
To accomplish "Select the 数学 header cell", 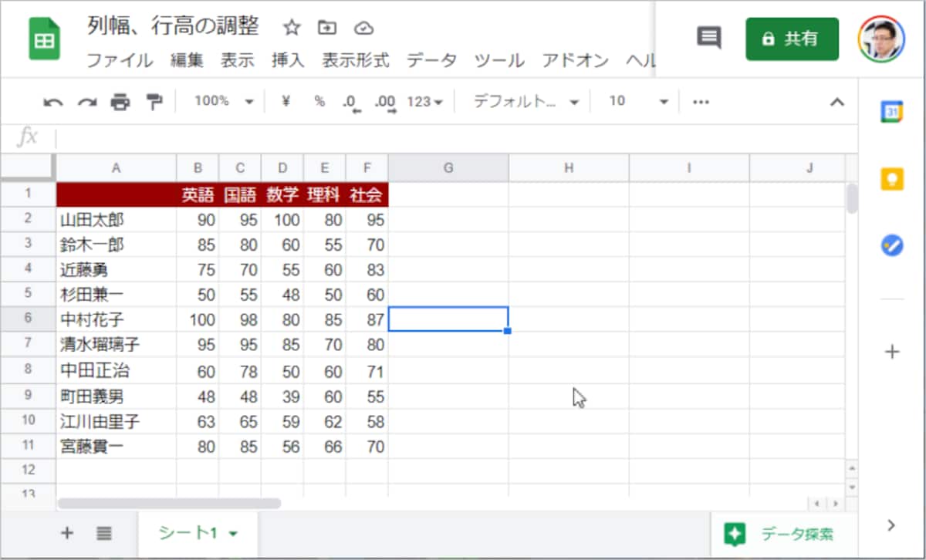I will coord(282,195).
